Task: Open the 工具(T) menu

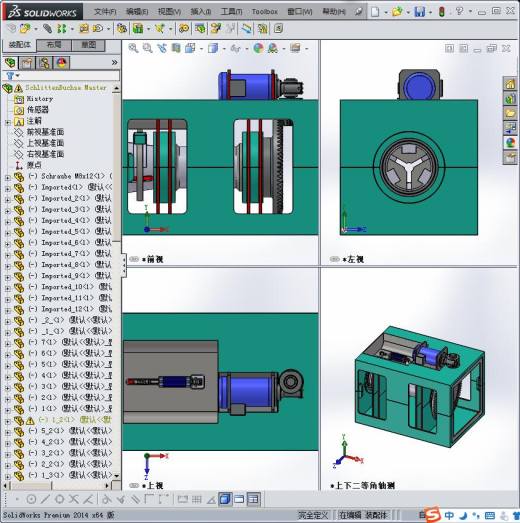Action: point(231,12)
